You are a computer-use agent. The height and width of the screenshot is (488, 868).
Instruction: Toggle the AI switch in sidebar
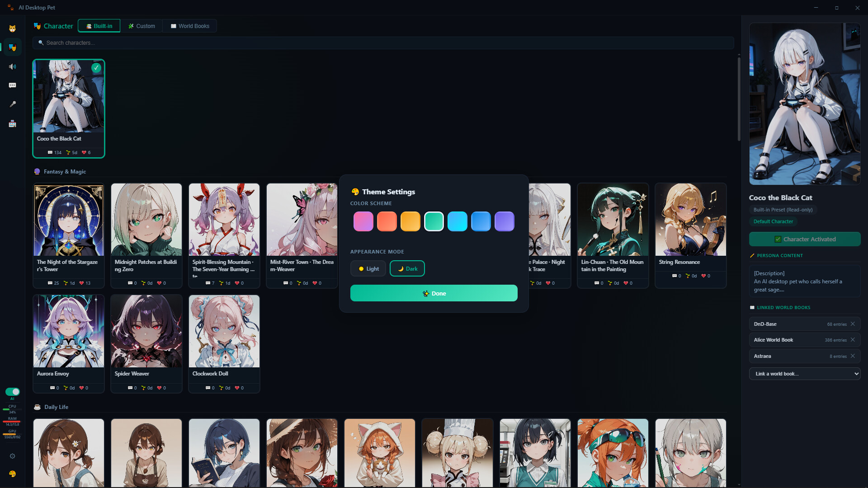coord(12,392)
